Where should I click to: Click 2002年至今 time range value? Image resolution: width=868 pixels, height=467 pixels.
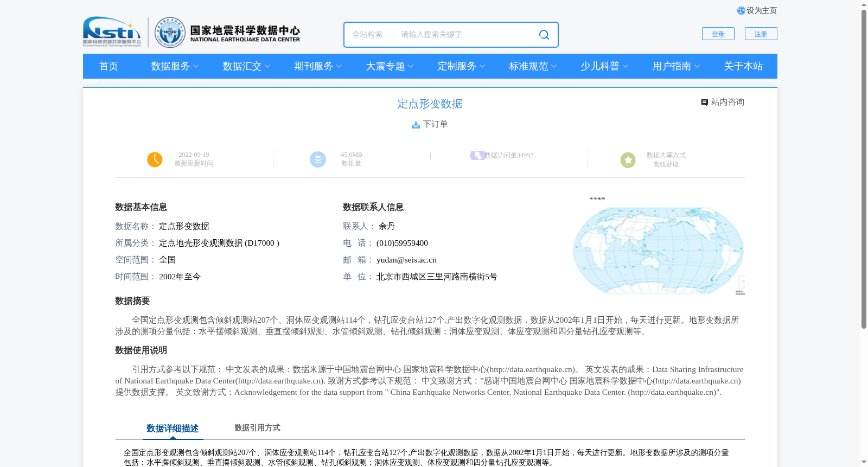coord(180,277)
